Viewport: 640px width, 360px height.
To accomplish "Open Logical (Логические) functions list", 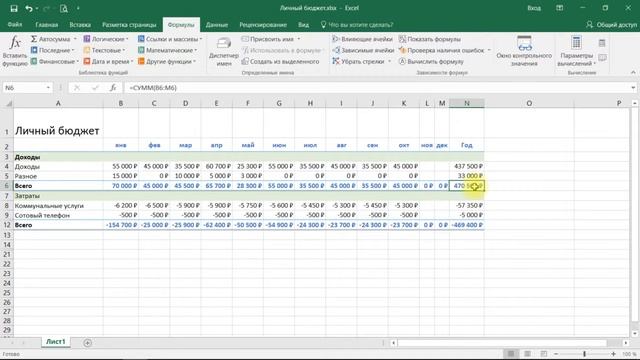I will (106, 39).
